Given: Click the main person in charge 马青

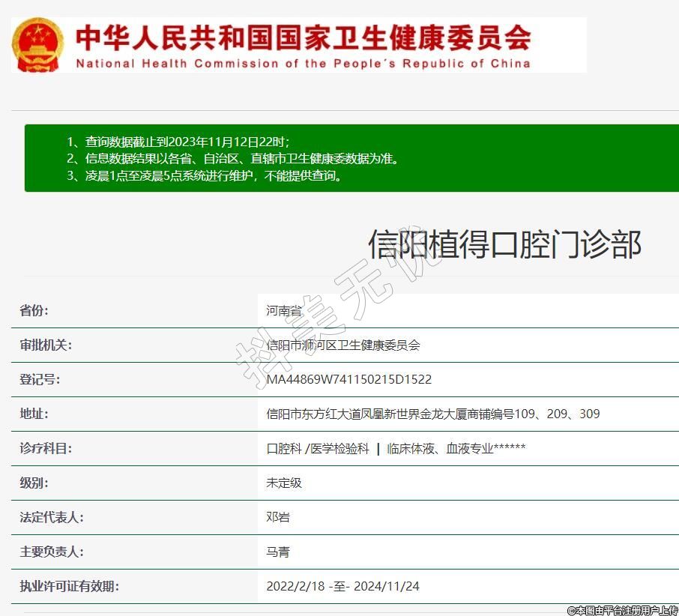Looking at the screenshot, I should (x=278, y=552).
